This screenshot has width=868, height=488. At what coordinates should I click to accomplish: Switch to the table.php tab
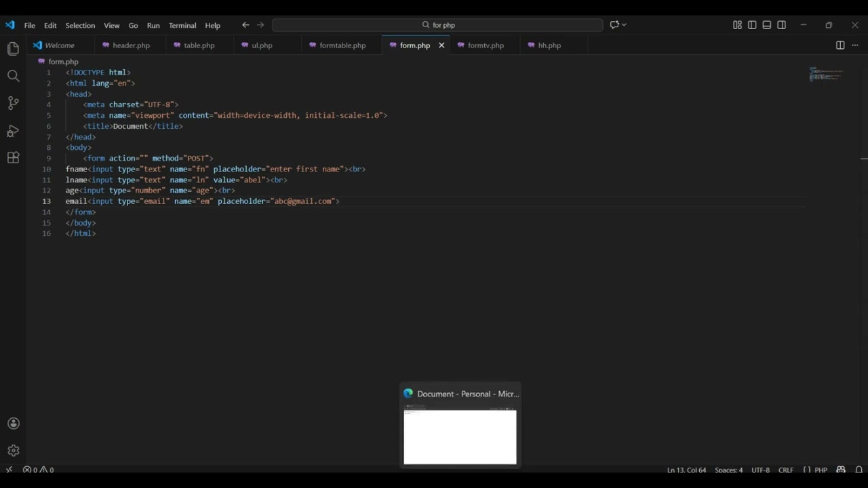click(x=199, y=45)
